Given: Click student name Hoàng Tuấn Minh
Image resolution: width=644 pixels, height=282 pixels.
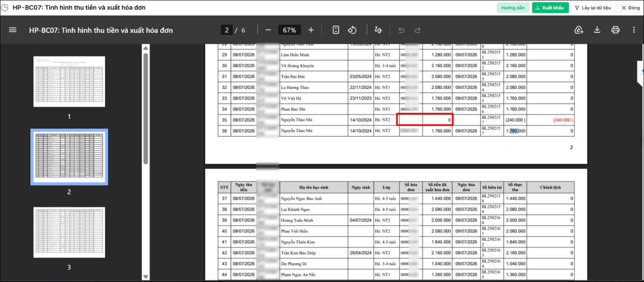Looking at the screenshot, I should pos(297,220).
